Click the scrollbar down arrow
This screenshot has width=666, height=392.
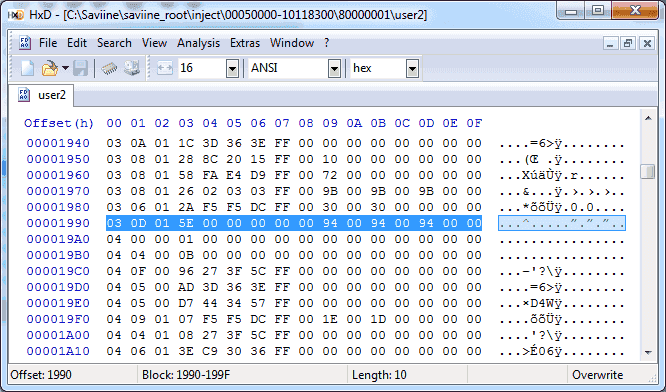coord(648,353)
